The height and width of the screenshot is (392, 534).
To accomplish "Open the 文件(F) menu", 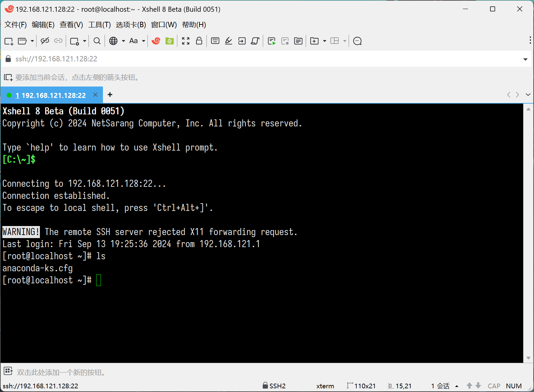I will (15, 25).
